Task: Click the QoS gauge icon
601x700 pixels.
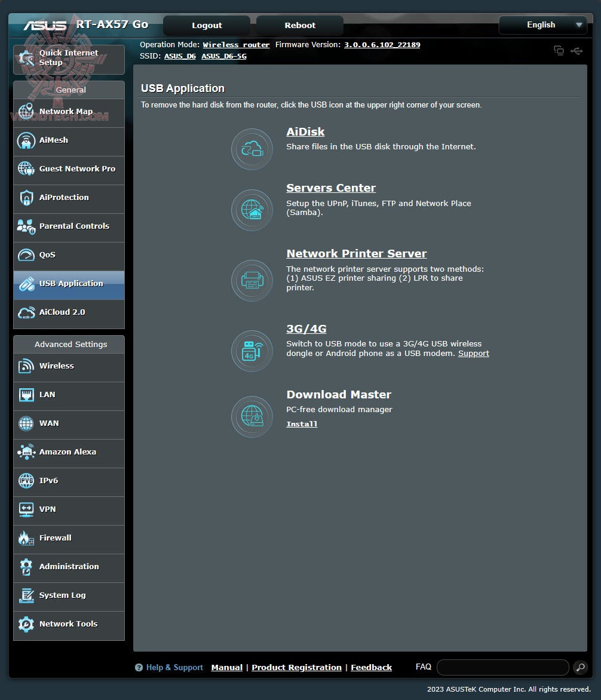Action: 26,255
